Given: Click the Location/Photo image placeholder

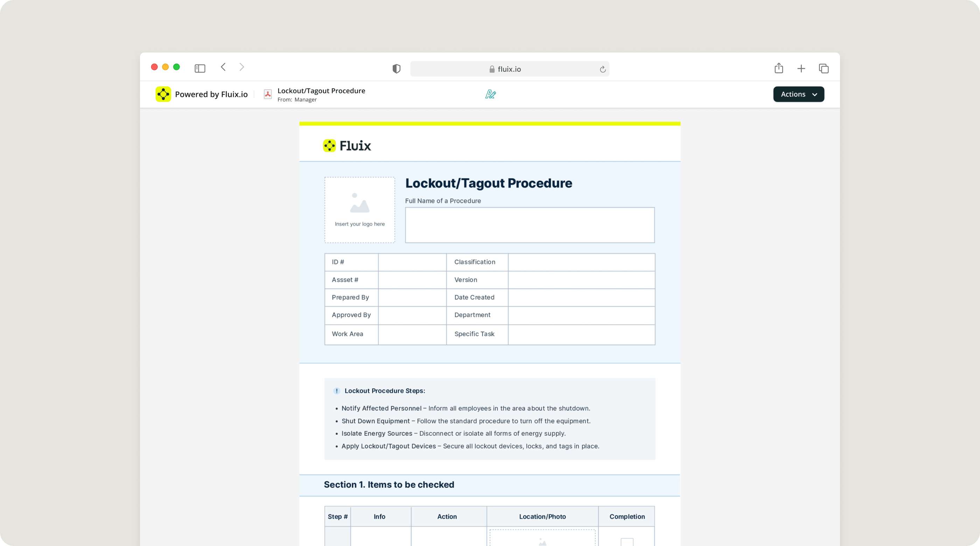Looking at the screenshot, I should pos(542,538).
